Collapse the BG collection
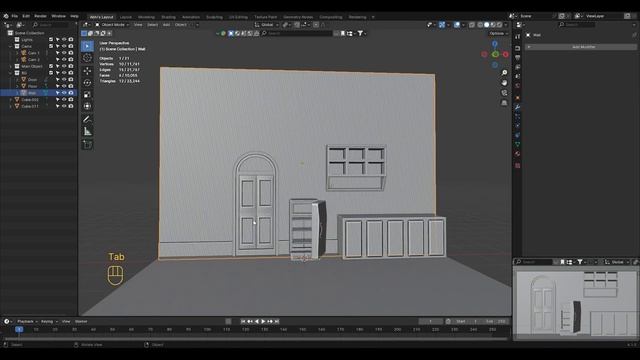The height and width of the screenshot is (360, 640). point(11,73)
